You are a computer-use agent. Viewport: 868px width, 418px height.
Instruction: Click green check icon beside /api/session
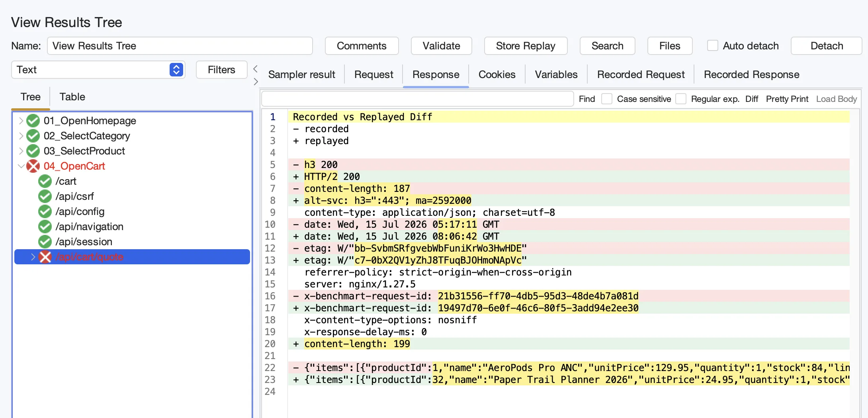[45, 242]
